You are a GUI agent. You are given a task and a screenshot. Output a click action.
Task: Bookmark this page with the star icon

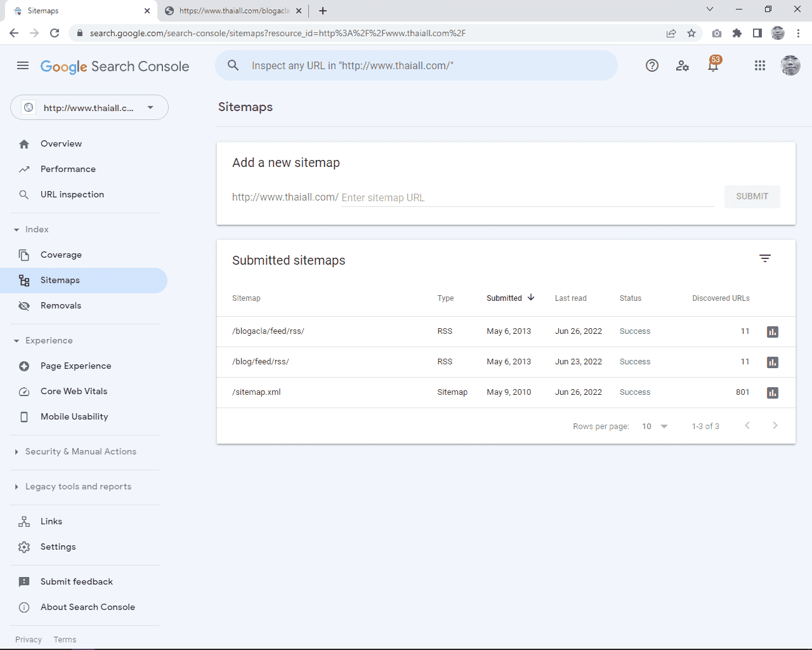click(x=691, y=33)
